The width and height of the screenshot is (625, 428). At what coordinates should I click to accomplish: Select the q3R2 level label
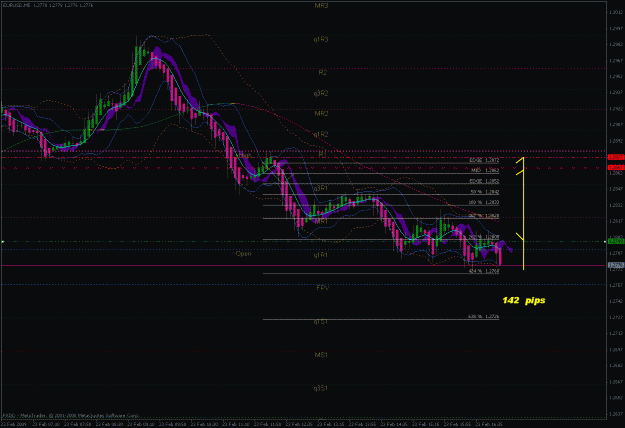[x=321, y=94]
